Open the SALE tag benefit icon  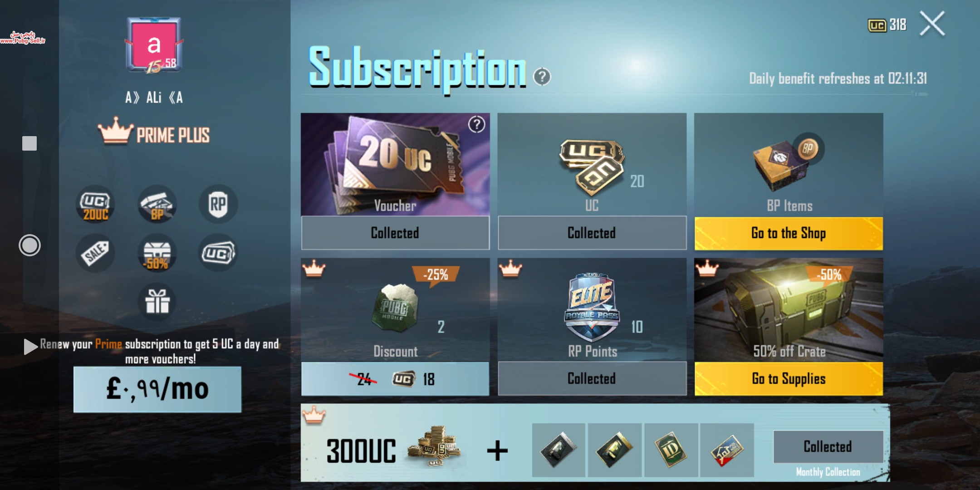tap(95, 253)
